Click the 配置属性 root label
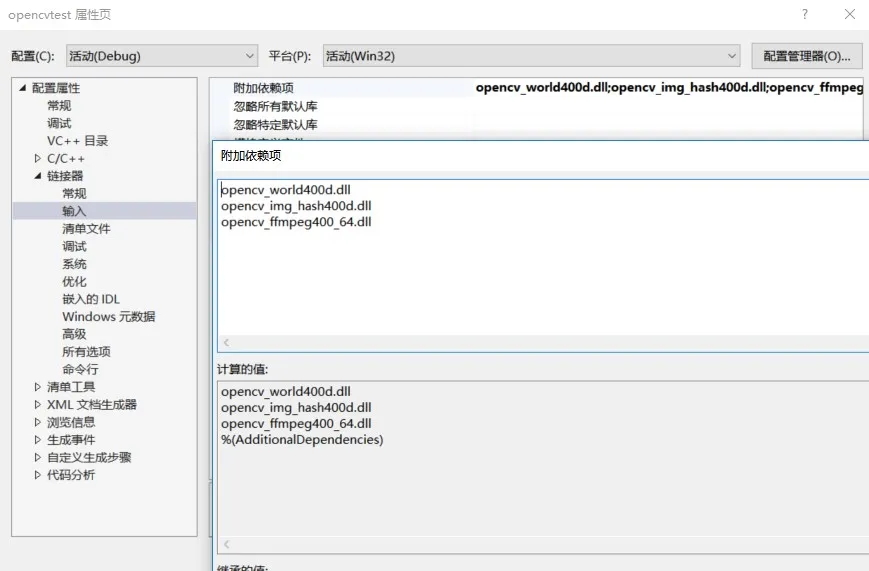 pyautogui.click(x=56, y=88)
